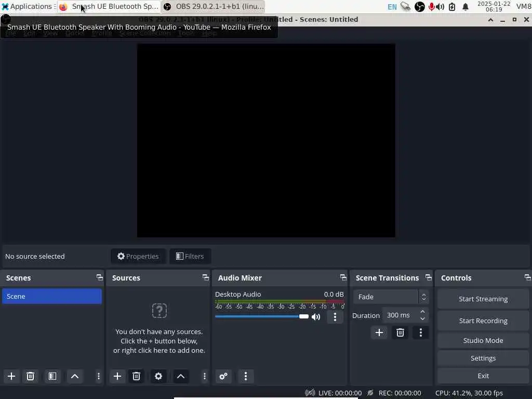
Task: Click Exit in Controls panel
Action: tap(483, 376)
